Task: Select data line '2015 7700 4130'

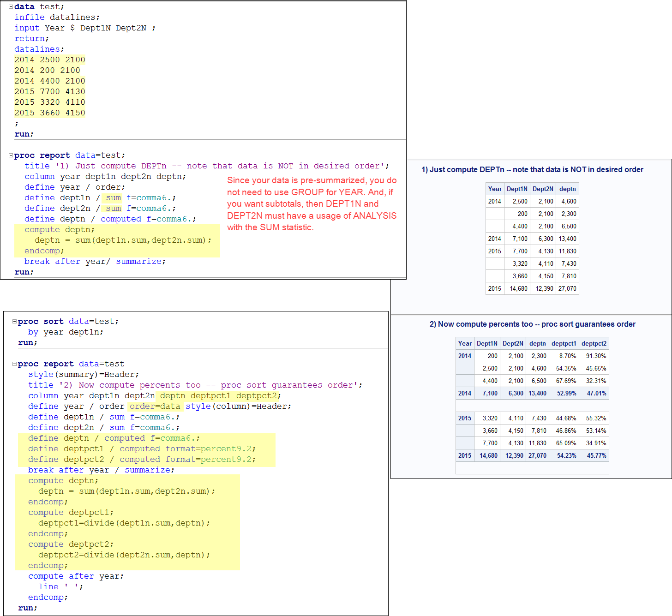Action: pyautogui.click(x=50, y=91)
